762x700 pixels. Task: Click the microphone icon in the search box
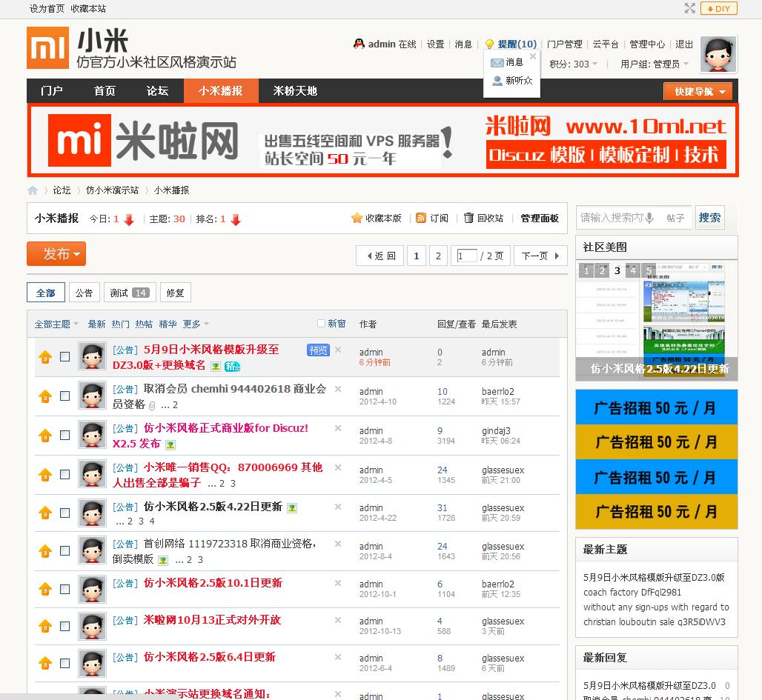(x=649, y=218)
